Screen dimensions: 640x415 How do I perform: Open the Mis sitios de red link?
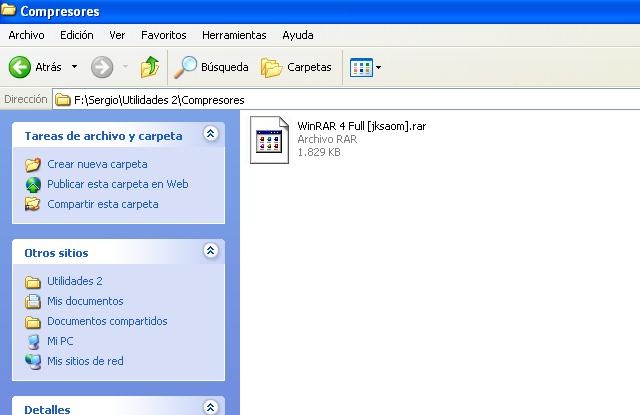(x=85, y=361)
